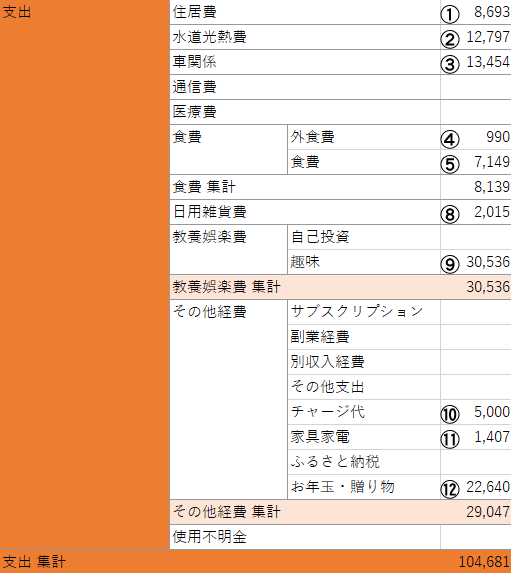This screenshot has height=573, width=511.
Task: Select the 教養娯楽費 集計 highlighted row
Action: pos(340,287)
